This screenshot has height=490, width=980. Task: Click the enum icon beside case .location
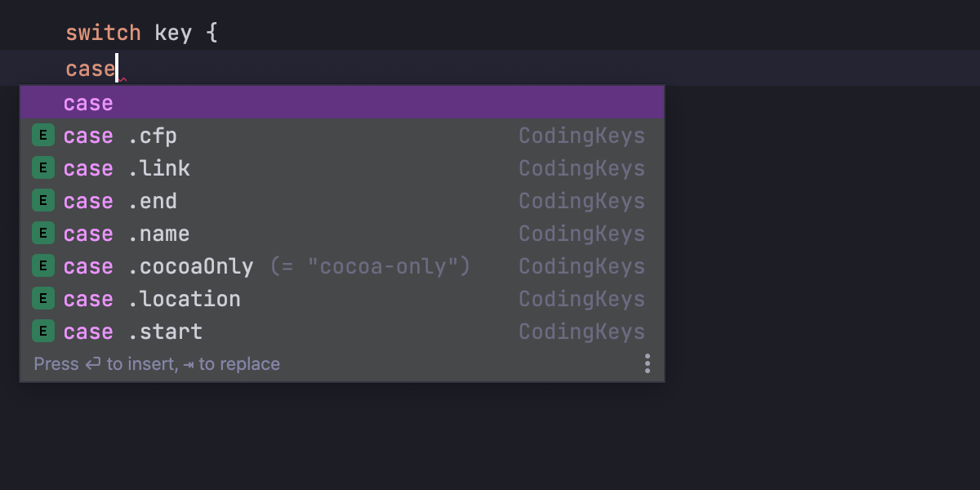coord(43,299)
